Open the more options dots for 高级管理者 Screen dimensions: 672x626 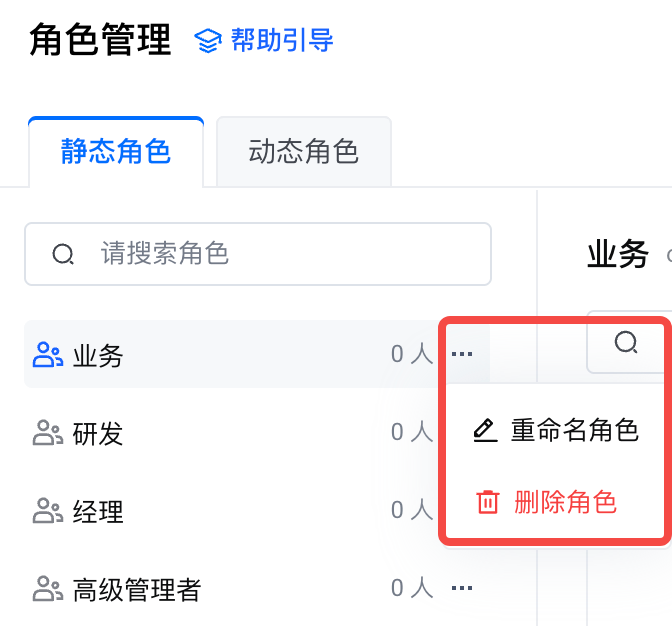click(x=462, y=588)
